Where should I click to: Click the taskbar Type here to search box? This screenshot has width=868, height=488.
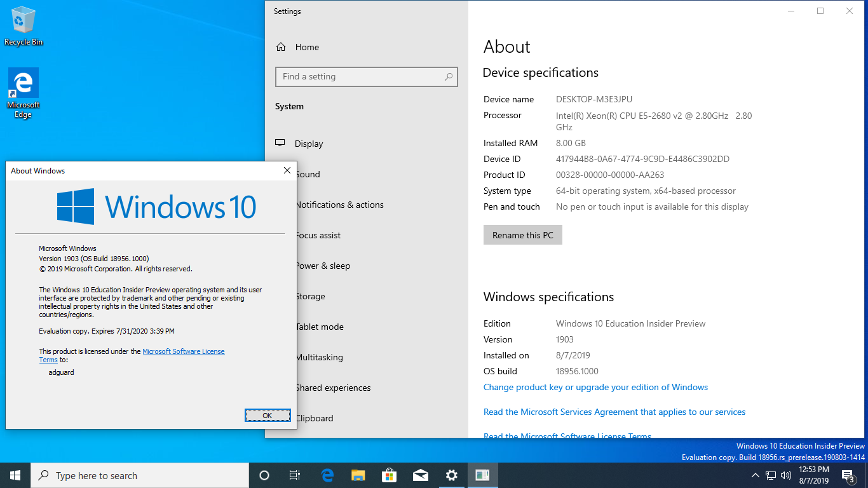tap(140, 475)
